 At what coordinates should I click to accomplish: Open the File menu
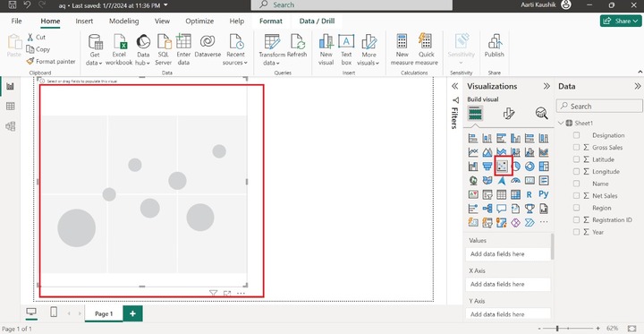(16, 21)
